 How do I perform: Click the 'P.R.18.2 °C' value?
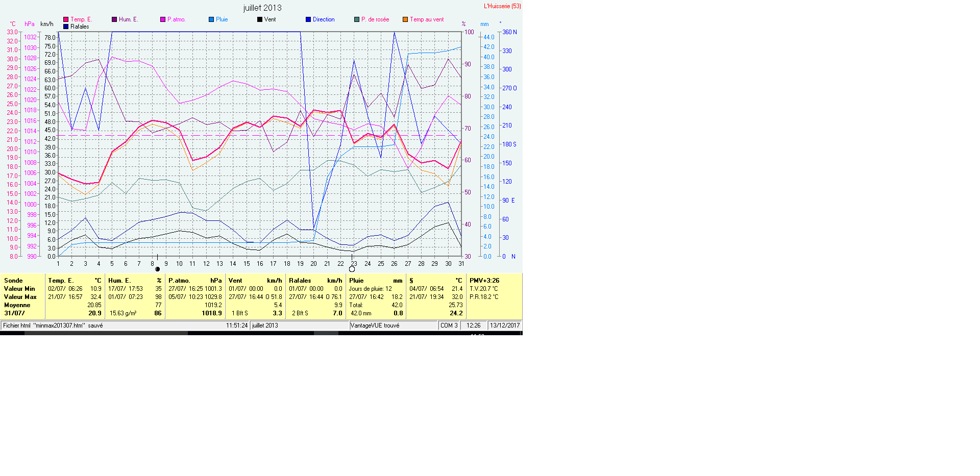[x=484, y=297]
